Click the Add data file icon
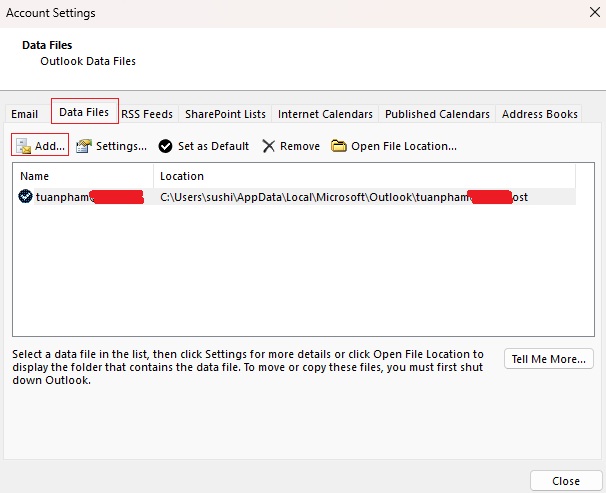606x493 pixels. pos(23,146)
